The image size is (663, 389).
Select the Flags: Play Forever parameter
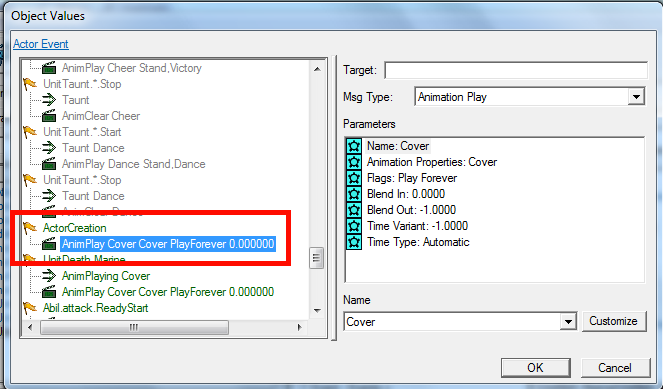pyautogui.click(x=412, y=178)
